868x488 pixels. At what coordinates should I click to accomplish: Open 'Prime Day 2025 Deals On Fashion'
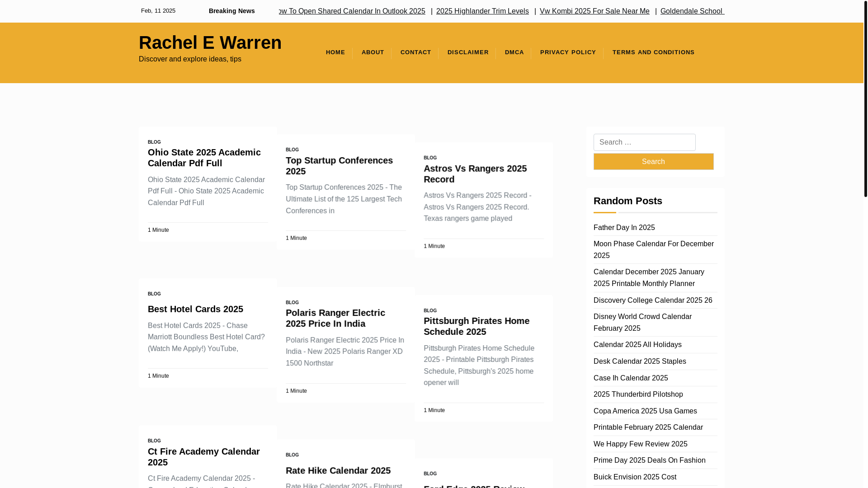[649, 460]
